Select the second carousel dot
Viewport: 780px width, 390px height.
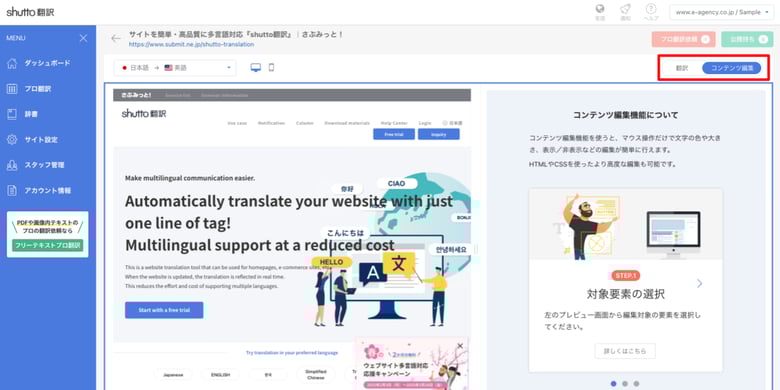tap(625, 384)
